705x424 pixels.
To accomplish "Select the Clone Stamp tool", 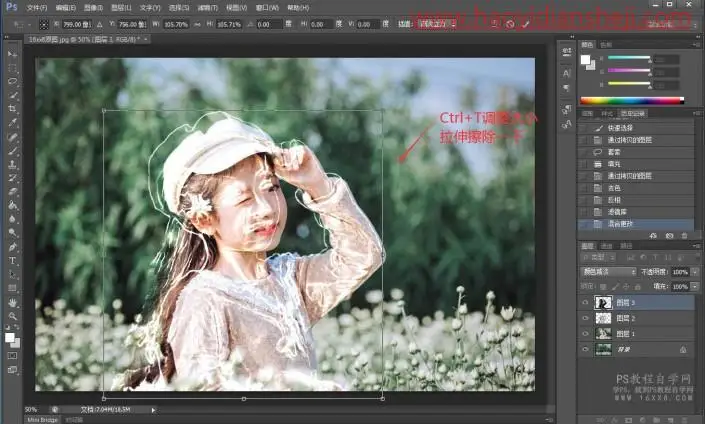I will point(12,164).
